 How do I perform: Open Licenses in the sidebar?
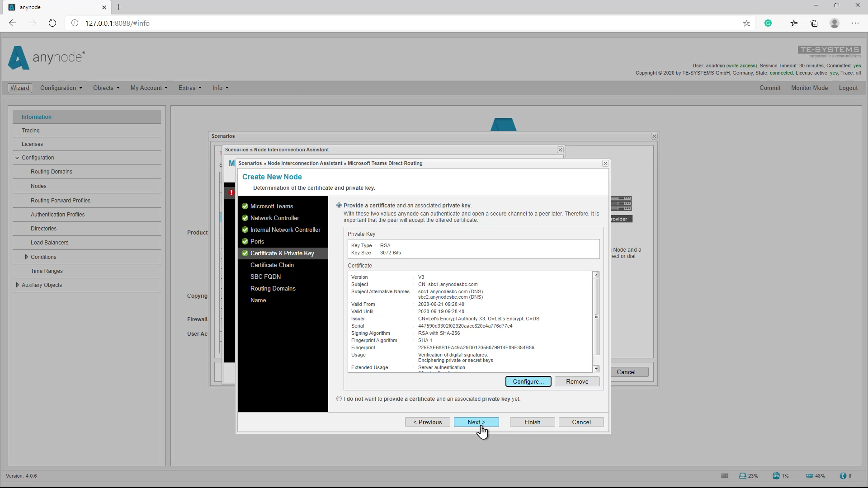pyautogui.click(x=32, y=144)
